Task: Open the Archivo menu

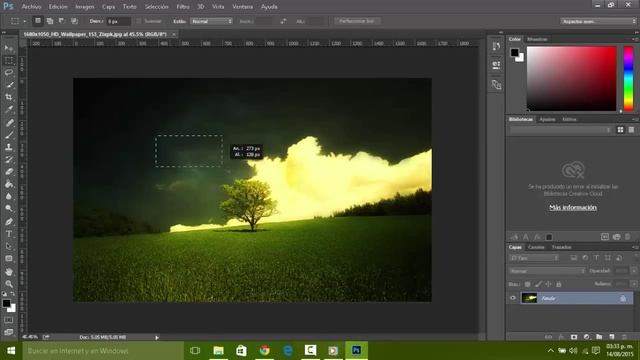Action: 31,7
